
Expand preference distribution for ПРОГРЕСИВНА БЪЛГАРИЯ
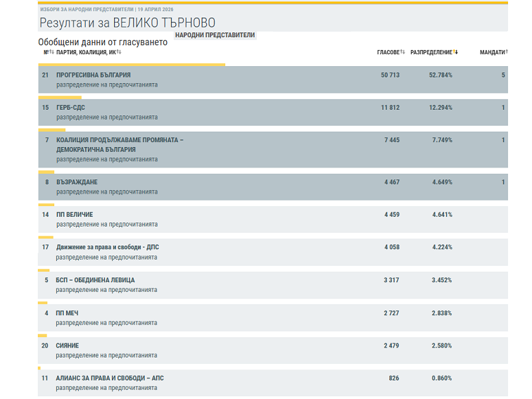pos(107,84)
